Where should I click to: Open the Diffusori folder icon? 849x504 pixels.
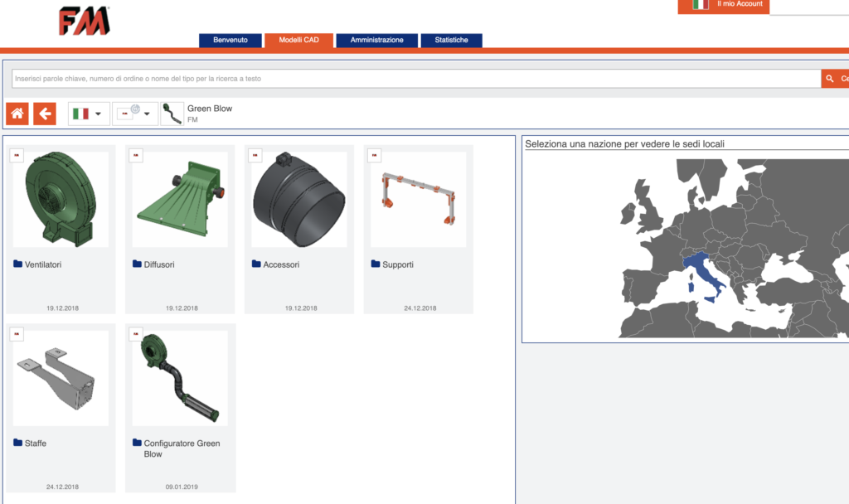(138, 264)
